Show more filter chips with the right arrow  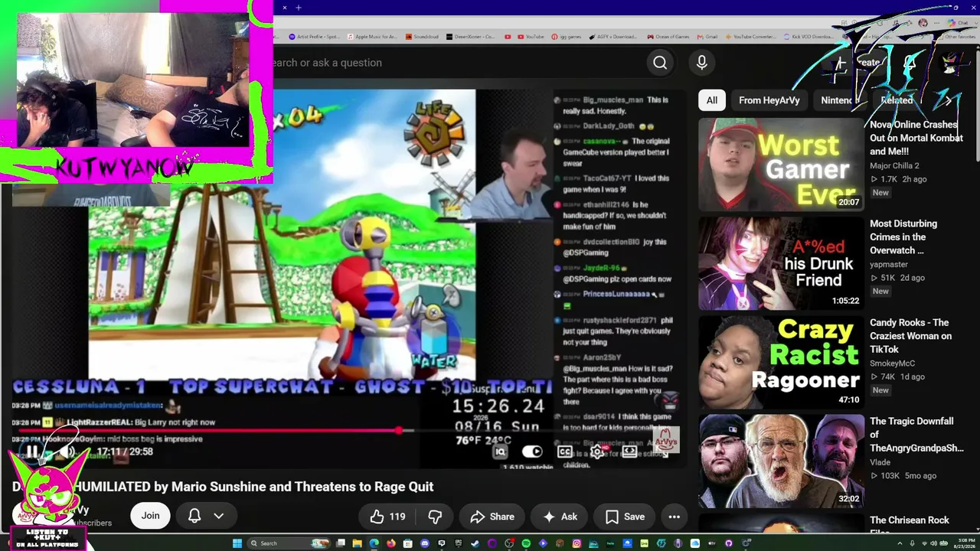coord(948,100)
